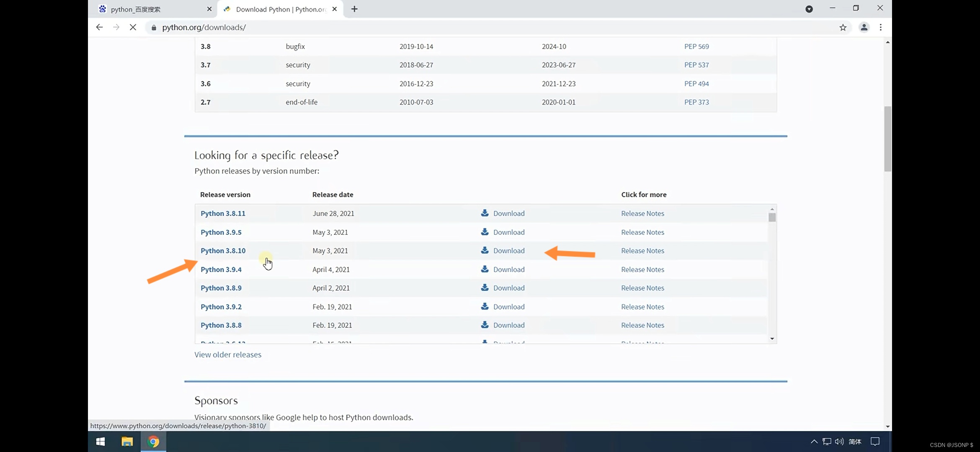Viewport: 980px width, 452px height.
Task: Click the network tray icon
Action: pos(826,442)
